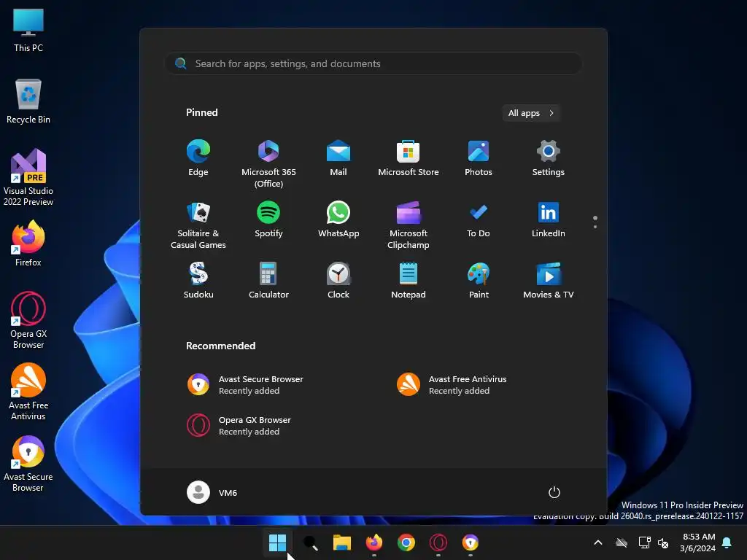
Task: Open Opera GX taskbar icon
Action: coord(438,542)
